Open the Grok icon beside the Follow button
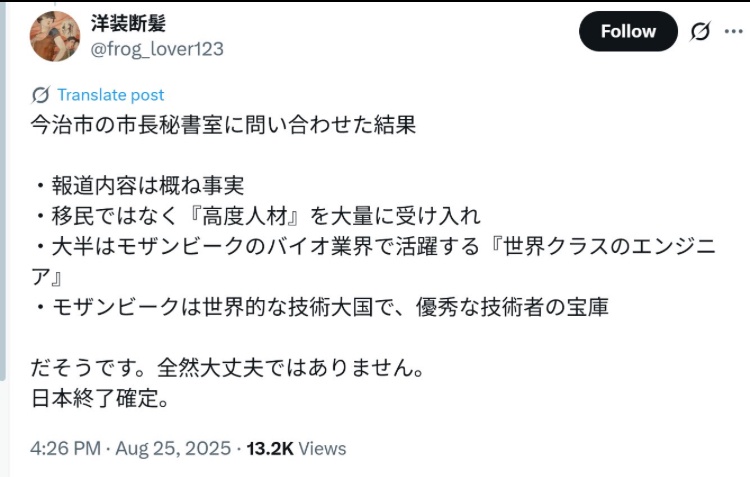750x477 pixels. (700, 32)
